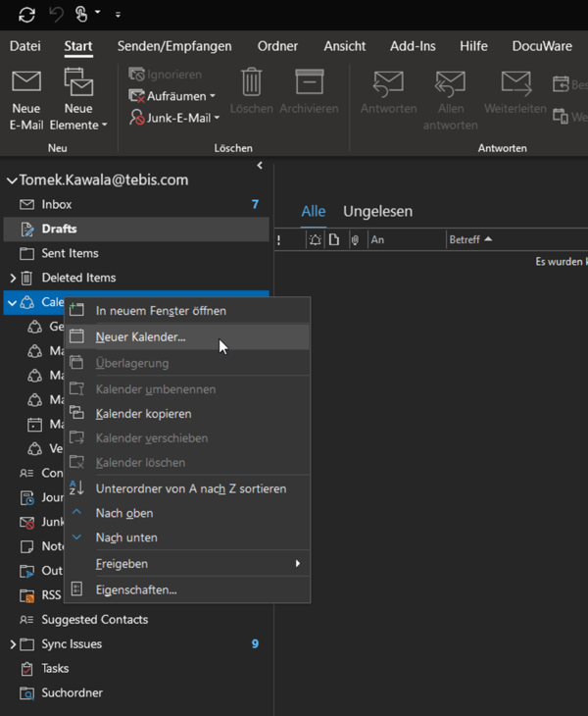Click the Send/Receive sync icon in title bar

point(26,15)
